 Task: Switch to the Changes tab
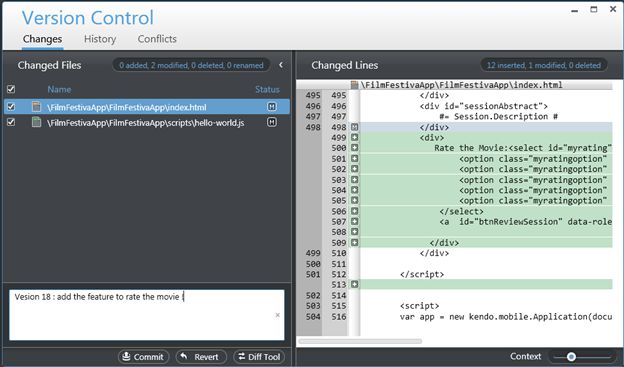click(x=42, y=39)
